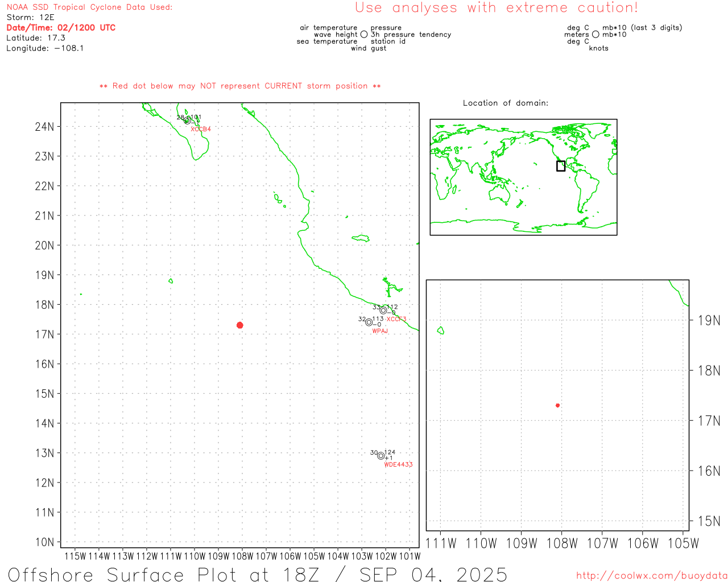Screen dimensions: 728x582
Task: Click the 17N label on inset map
Action: pos(709,421)
